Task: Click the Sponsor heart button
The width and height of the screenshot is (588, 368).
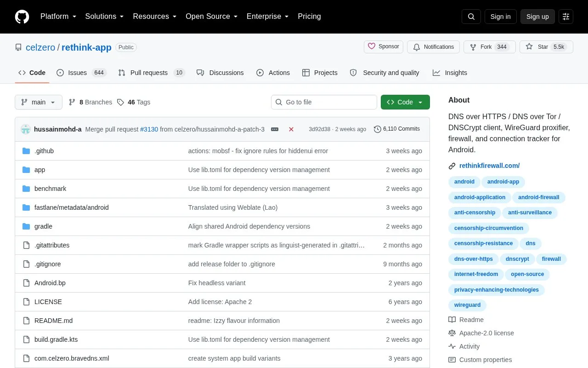Action: (384, 47)
